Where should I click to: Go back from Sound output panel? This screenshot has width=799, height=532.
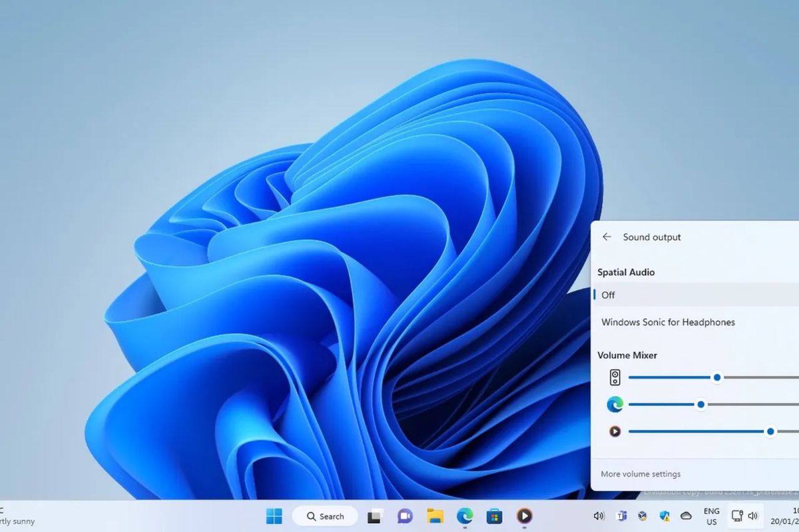[606, 237]
